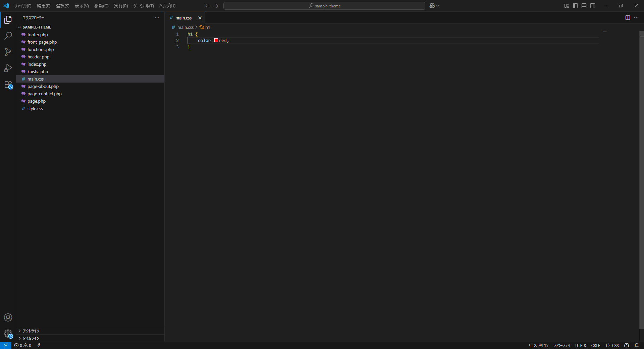Toggle the secondary side bar
This screenshot has height=349, width=644.
click(593, 6)
